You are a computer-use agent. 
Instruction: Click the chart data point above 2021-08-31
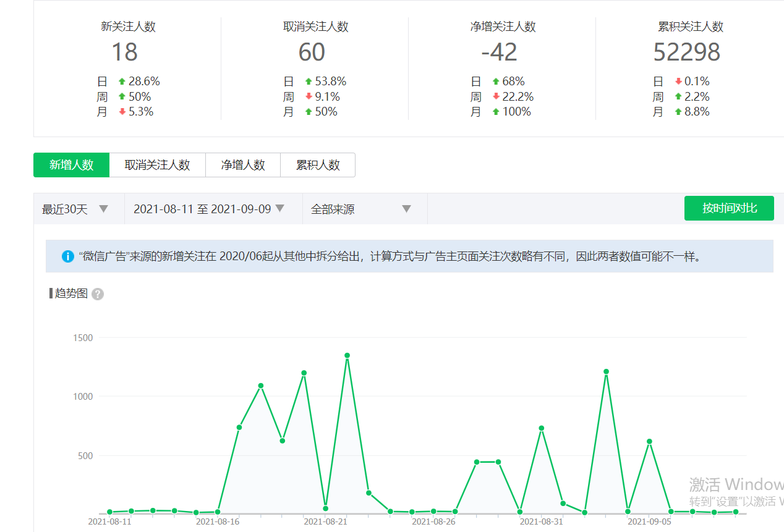tap(542, 428)
